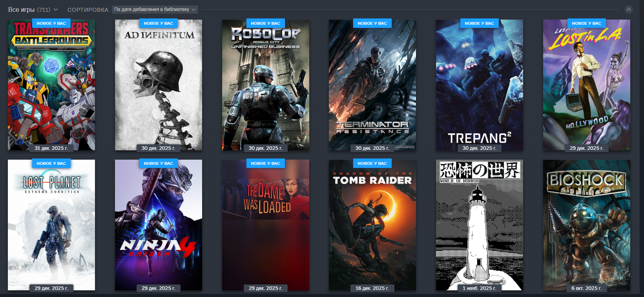Select the Lost in L.A. game cover
The height and width of the screenshot is (297, 644).
coord(587,85)
